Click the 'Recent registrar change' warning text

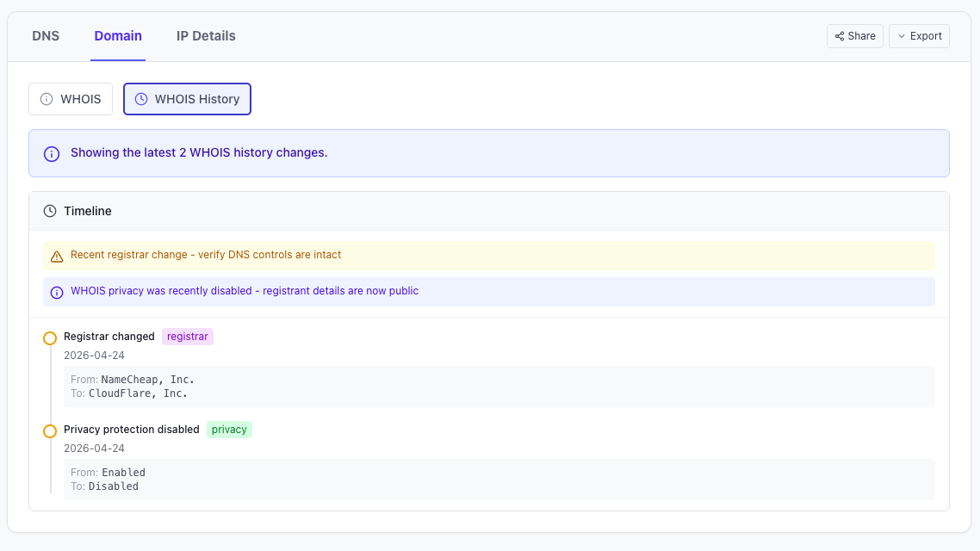tap(206, 255)
